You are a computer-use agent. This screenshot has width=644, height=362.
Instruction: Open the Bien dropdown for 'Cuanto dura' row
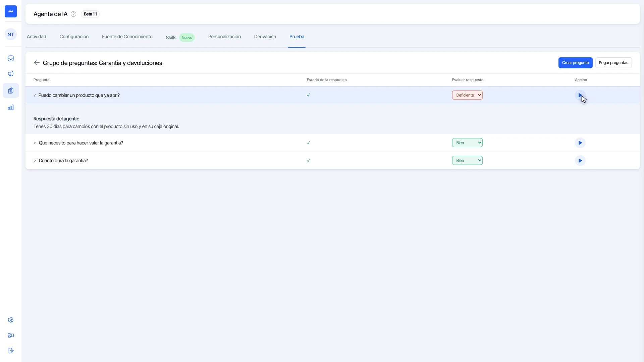[467, 161]
